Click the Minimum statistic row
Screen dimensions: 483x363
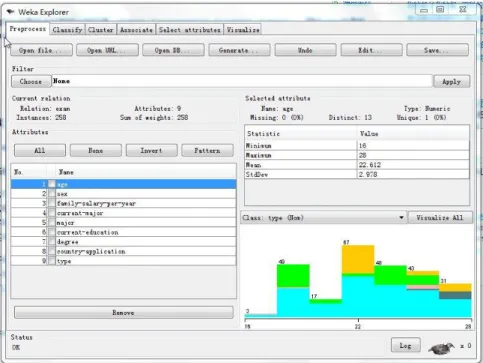point(357,146)
